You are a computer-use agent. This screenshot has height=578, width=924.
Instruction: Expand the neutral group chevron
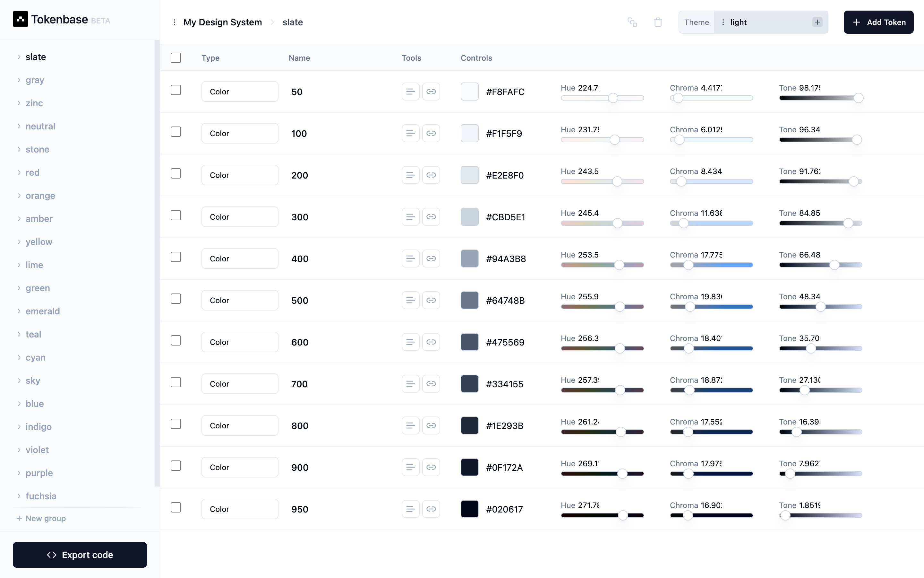pyautogui.click(x=19, y=126)
